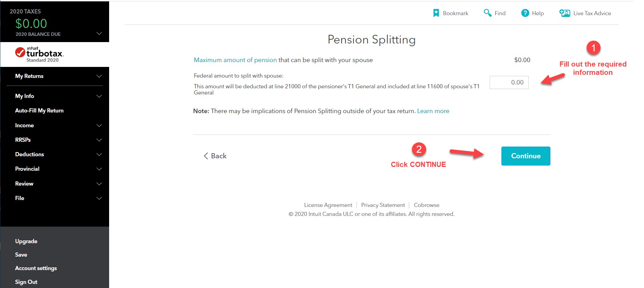This screenshot has width=644, height=288.
Task: Click the Bookmark star icon
Action: tap(436, 13)
